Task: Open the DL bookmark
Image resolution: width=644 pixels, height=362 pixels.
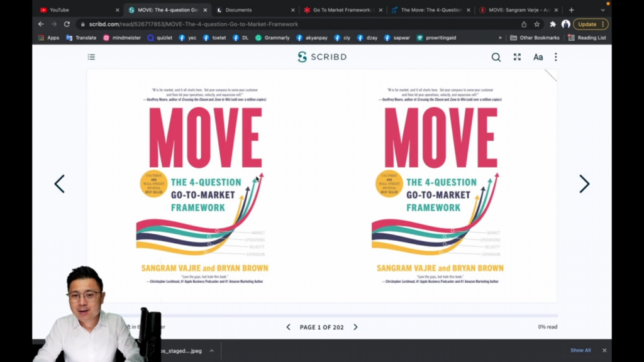Action: coord(240,38)
